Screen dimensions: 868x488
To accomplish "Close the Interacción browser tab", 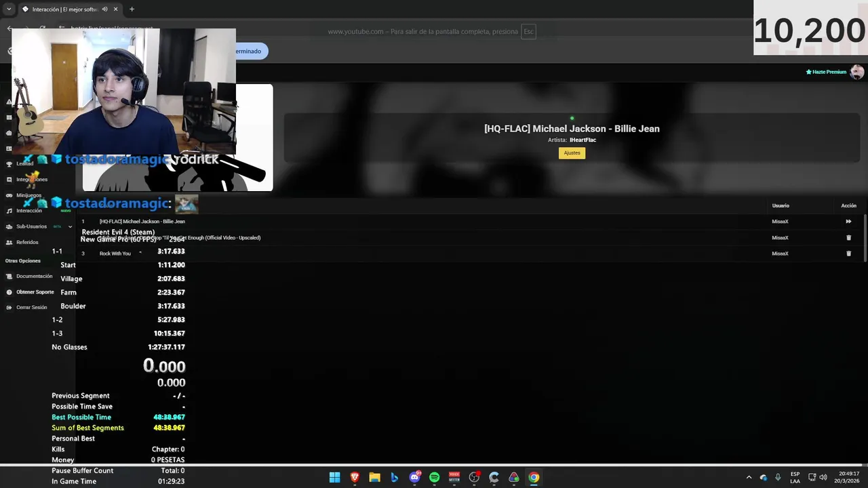I will [115, 9].
